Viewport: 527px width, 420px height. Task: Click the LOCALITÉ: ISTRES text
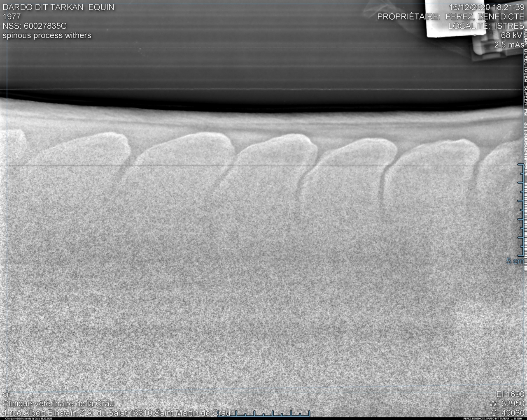coord(486,26)
